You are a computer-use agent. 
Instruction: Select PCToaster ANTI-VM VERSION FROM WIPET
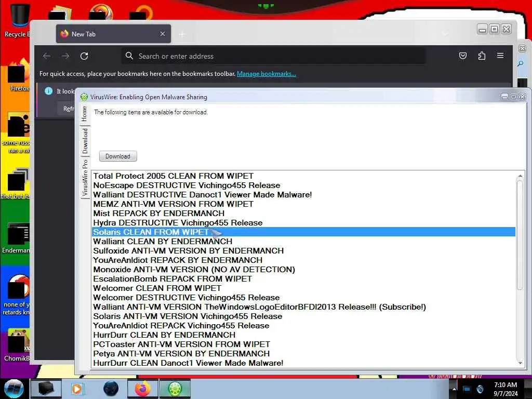pos(303,344)
